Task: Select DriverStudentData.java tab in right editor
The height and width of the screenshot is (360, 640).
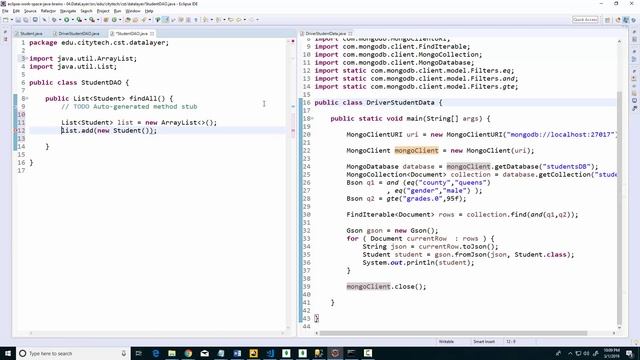Action: tap(325, 33)
